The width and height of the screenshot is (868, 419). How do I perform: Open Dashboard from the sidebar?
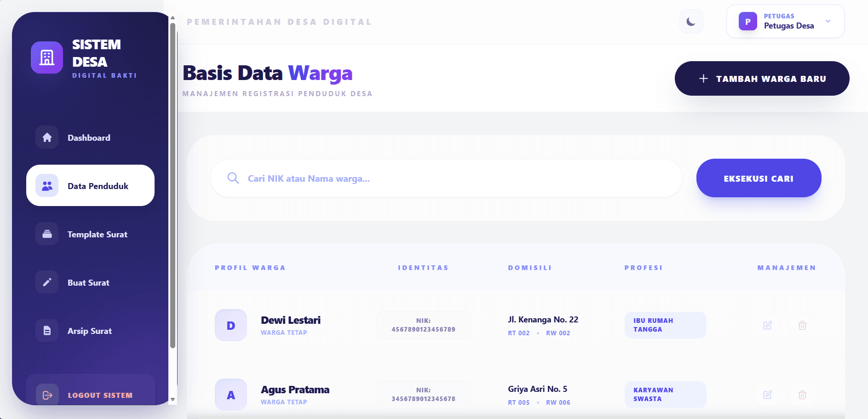(90, 138)
